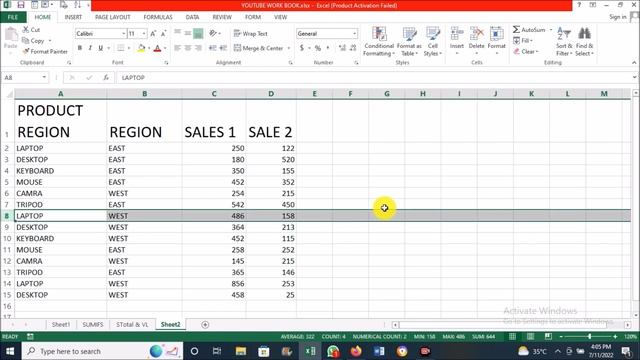Adjust the zoom slider in status bar

click(x=589, y=336)
